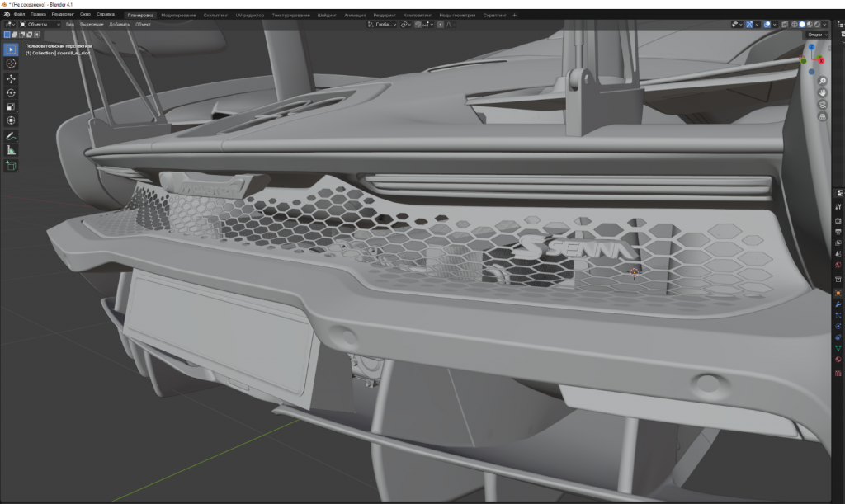Click the Add Cube tool
Image resolution: width=845 pixels, height=504 pixels.
tap(12, 166)
